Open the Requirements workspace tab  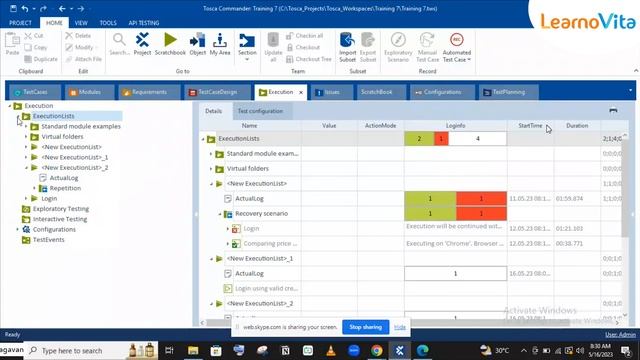tap(148, 92)
